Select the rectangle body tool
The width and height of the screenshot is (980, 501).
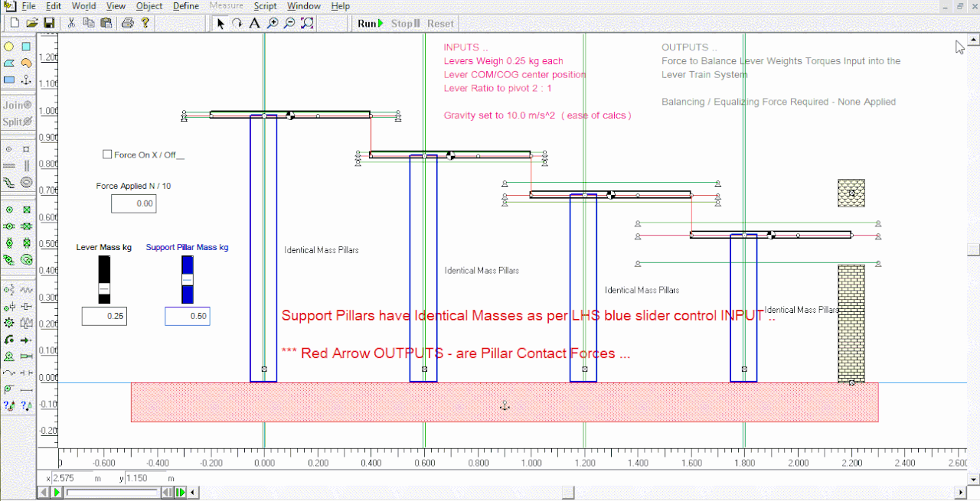pos(9,80)
